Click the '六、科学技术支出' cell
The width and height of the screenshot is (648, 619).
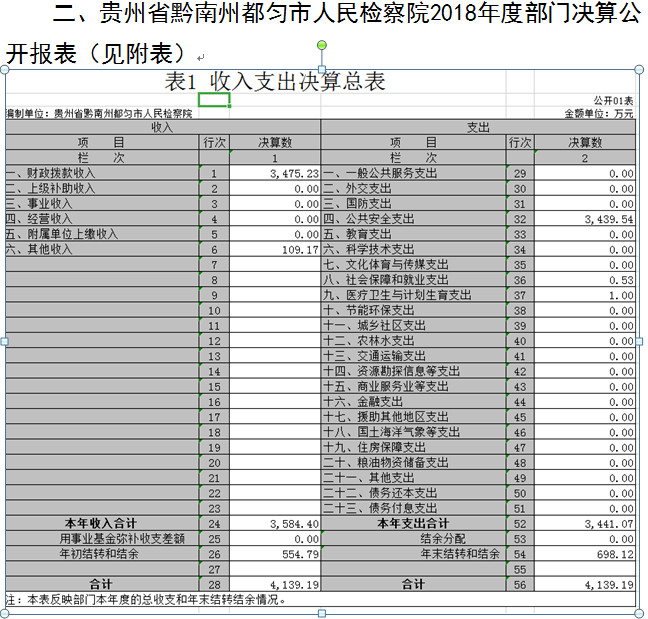click(x=413, y=250)
